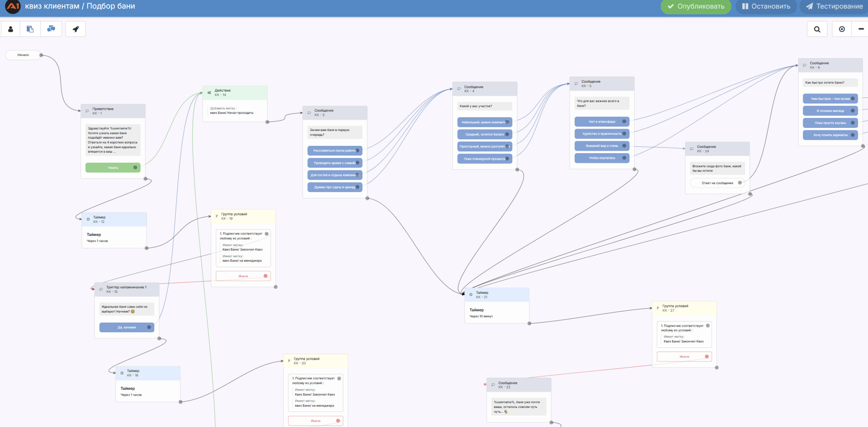Viewport: 868px width, 427px height.
Task: Click 'Вложите сюда фото бани' message text
Action: tap(717, 169)
